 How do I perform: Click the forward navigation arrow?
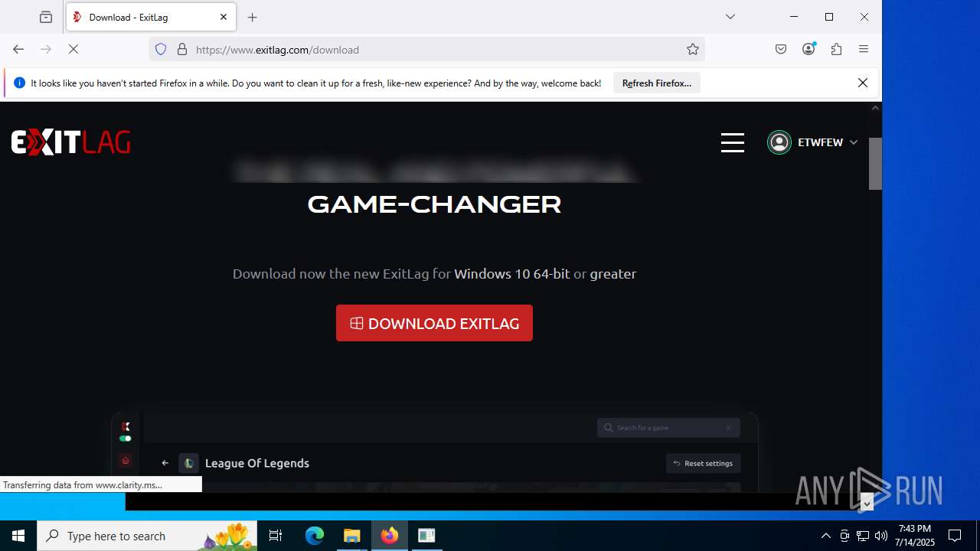pos(46,49)
